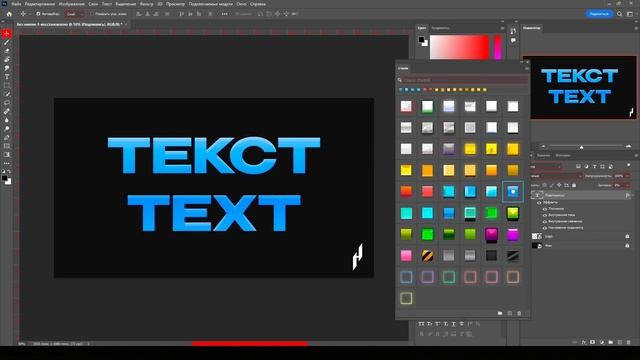Click the new folder icon in the Styles panel
Screen dimensions: 640x360
tap(500, 313)
